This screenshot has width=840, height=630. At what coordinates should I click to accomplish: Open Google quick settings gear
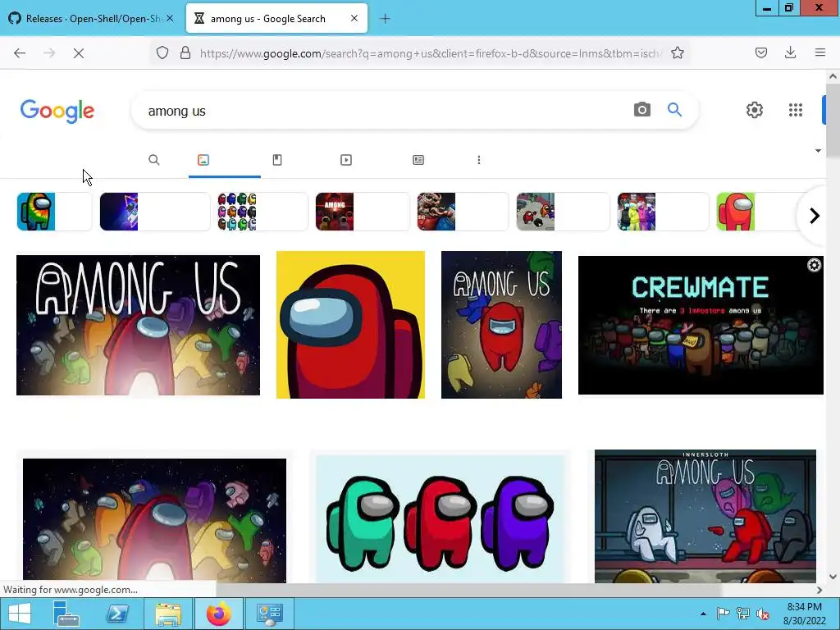(755, 110)
